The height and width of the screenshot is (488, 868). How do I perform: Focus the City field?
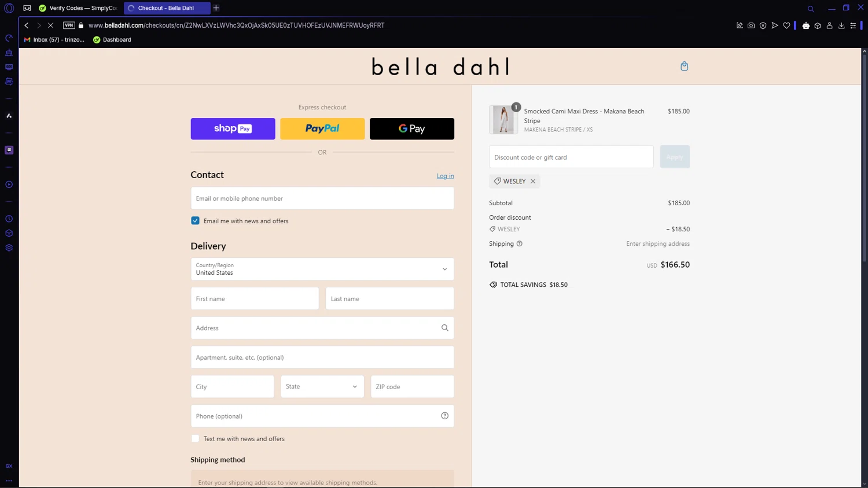(233, 387)
